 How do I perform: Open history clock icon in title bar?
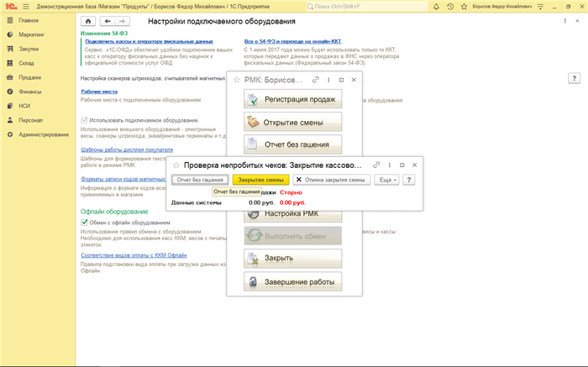pyautogui.click(x=450, y=7)
